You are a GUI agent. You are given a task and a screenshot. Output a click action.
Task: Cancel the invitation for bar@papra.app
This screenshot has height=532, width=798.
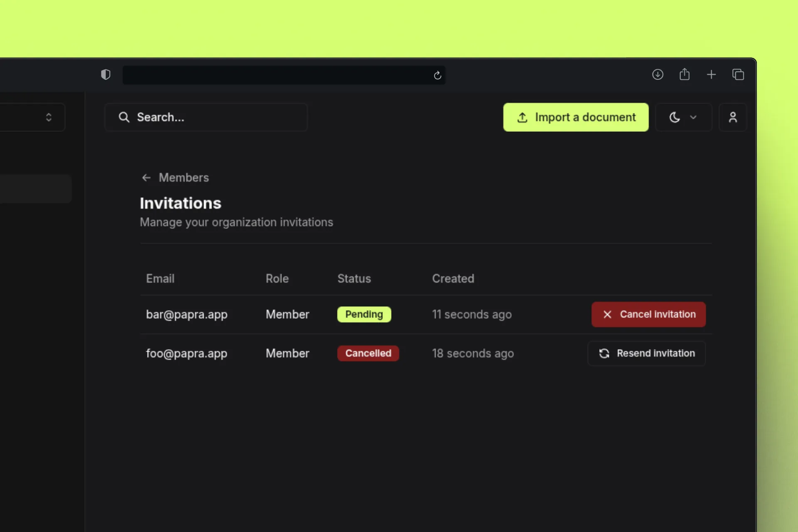click(648, 315)
